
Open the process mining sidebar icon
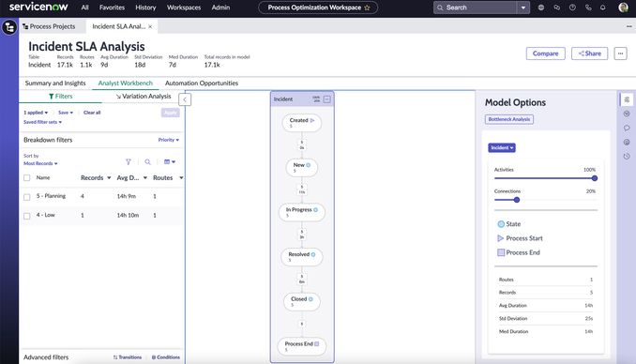[9, 27]
